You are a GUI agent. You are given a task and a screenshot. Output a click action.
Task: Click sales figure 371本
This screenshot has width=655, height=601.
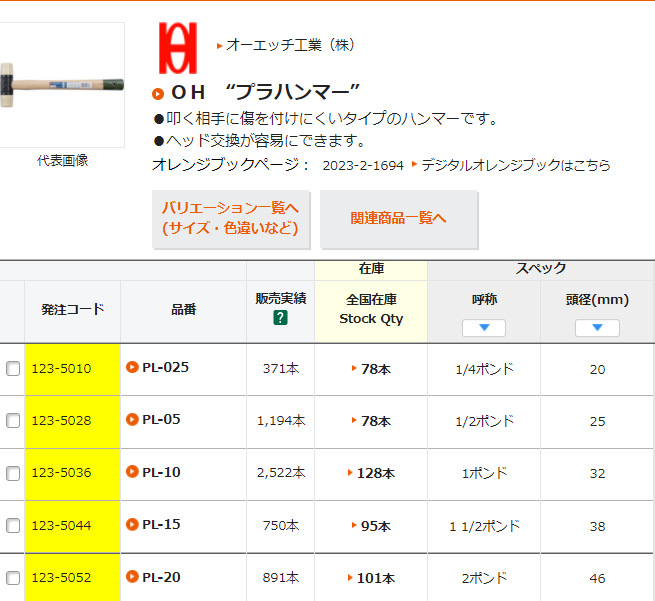(x=281, y=369)
